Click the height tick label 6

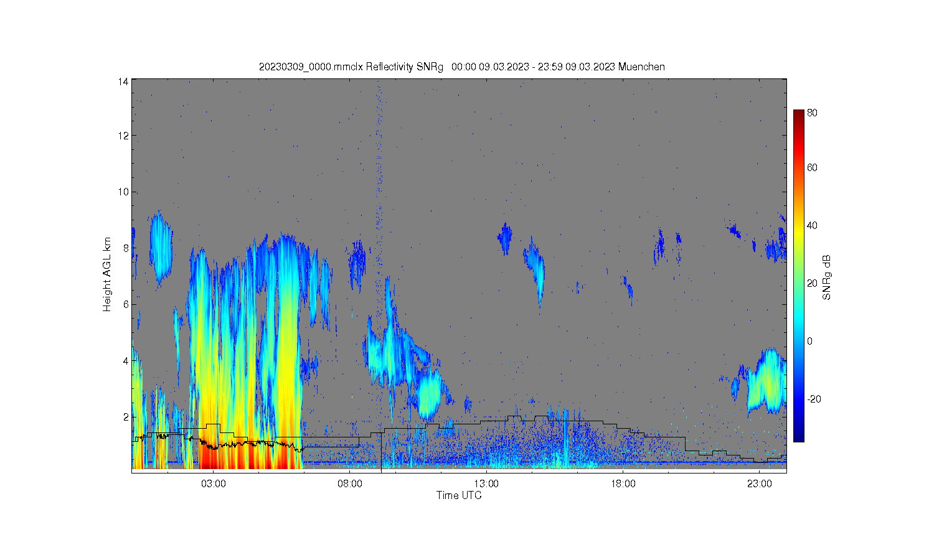point(126,304)
